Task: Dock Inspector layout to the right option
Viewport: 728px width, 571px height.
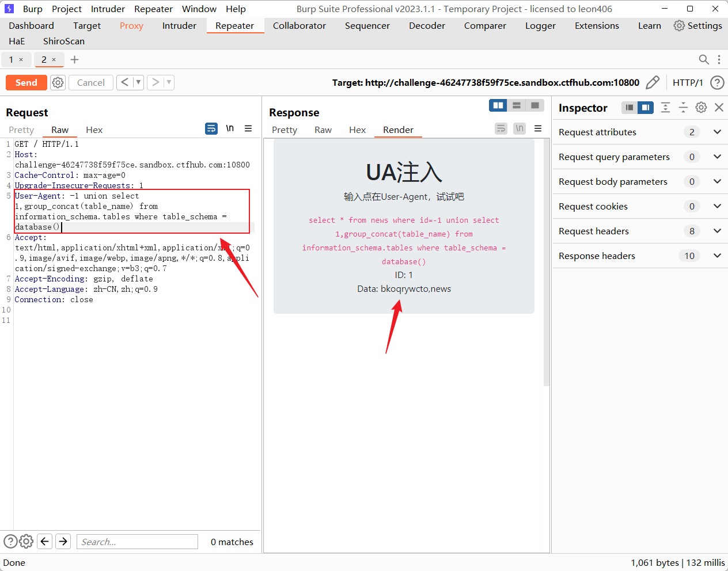Action: [646, 107]
